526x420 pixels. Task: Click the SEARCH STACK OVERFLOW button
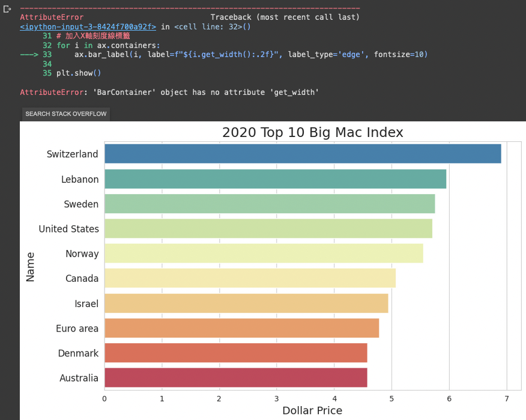(x=66, y=114)
